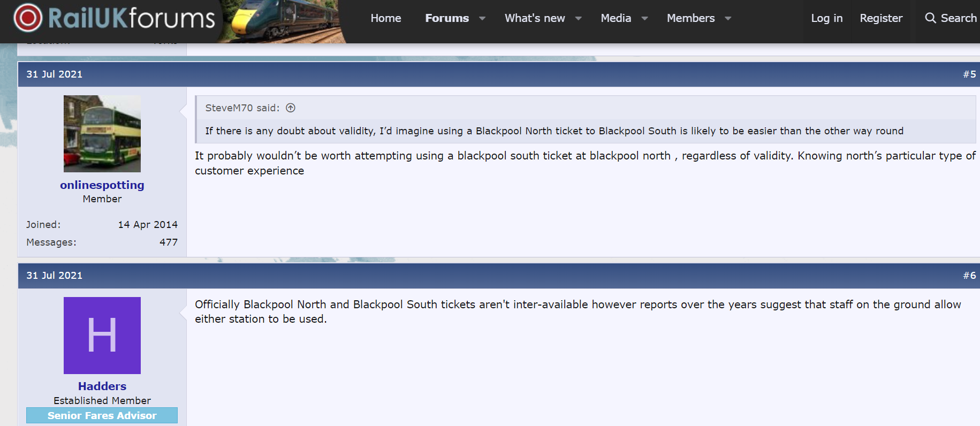Screen dimensions: 980x426
Task: Open the post #5 permalink
Action: 969,74
